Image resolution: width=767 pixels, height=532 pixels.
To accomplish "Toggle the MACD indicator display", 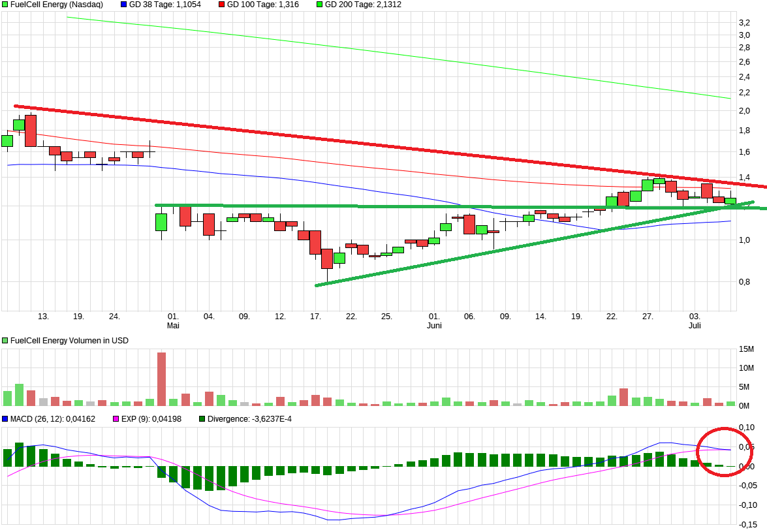I will [x=5, y=418].
